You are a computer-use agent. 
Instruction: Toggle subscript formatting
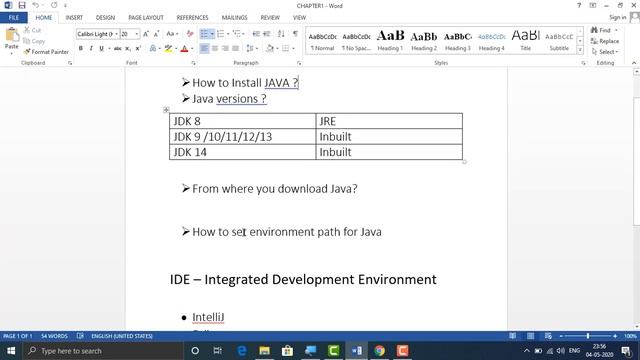point(128,49)
